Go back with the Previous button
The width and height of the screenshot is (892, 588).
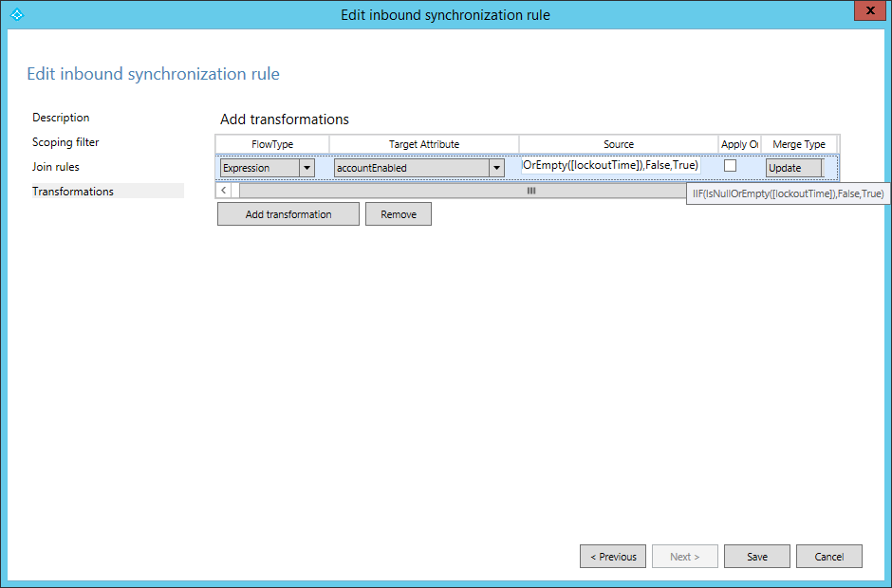click(x=613, y=557)
